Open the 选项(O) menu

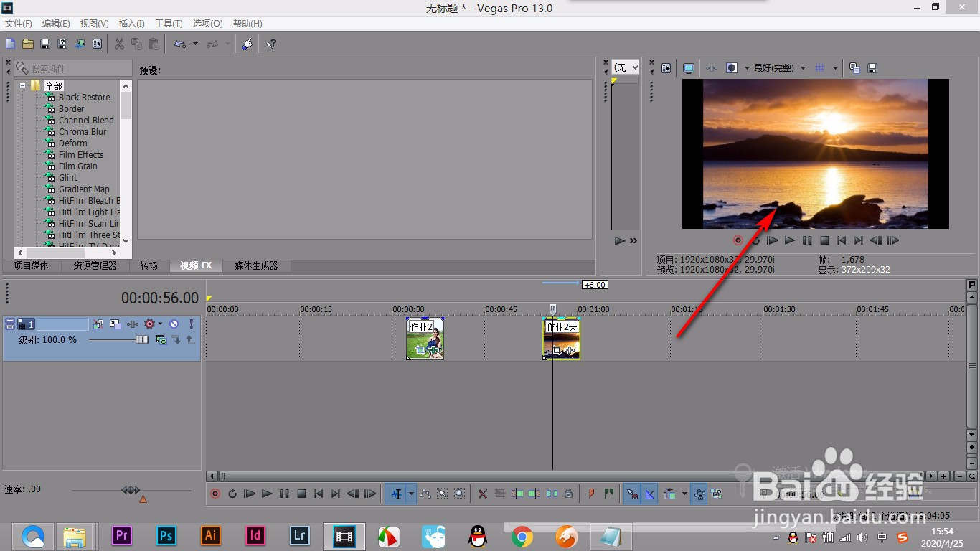[x=208, y=24]
